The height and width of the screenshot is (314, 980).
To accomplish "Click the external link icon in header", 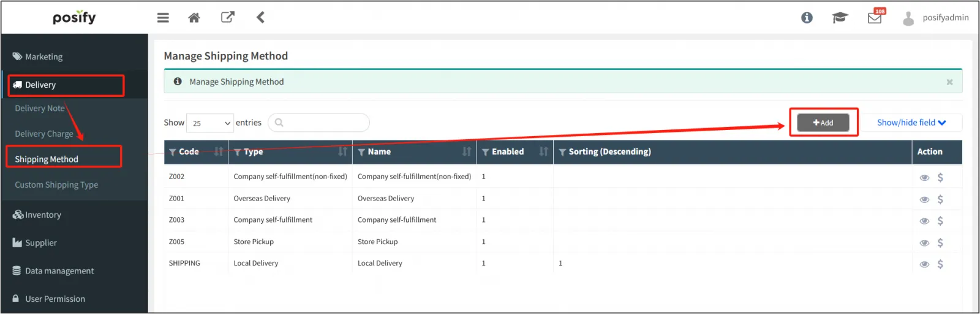I will point(227,17).
